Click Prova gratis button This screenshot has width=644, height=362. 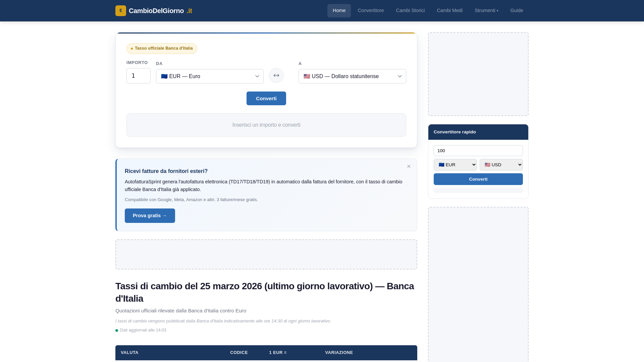click(150, 216)
